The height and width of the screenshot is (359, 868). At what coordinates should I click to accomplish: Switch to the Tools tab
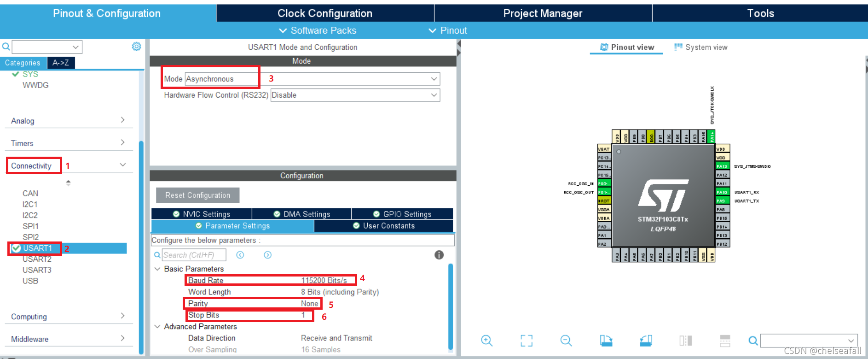pyautogui.click(x=760, y=13)
